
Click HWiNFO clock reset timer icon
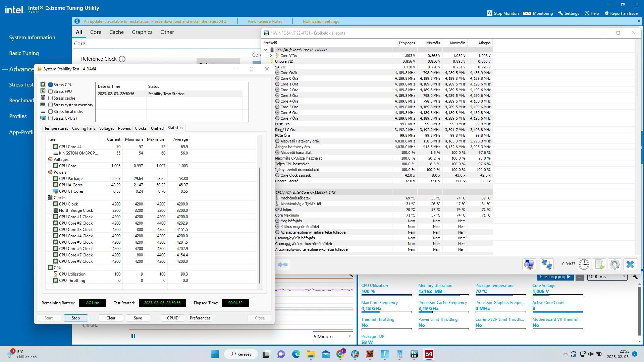[x=584, y=264]
